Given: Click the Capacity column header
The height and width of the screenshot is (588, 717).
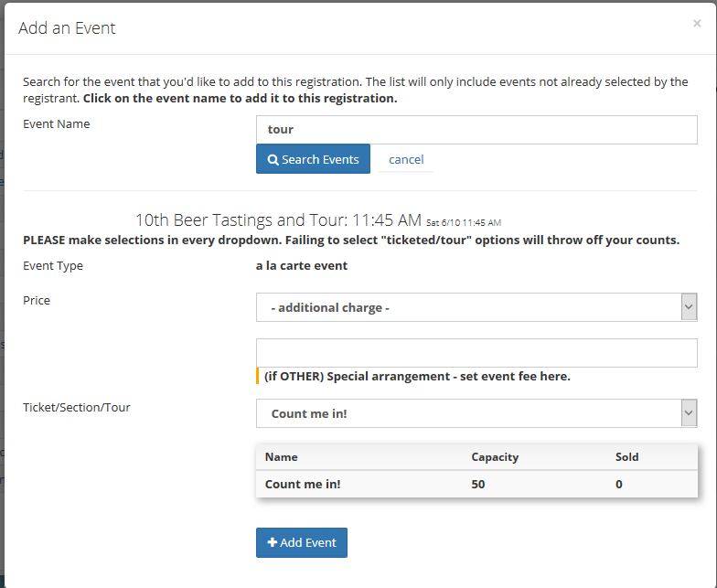Looking at the screenshot, I should [x=495, y=457].
